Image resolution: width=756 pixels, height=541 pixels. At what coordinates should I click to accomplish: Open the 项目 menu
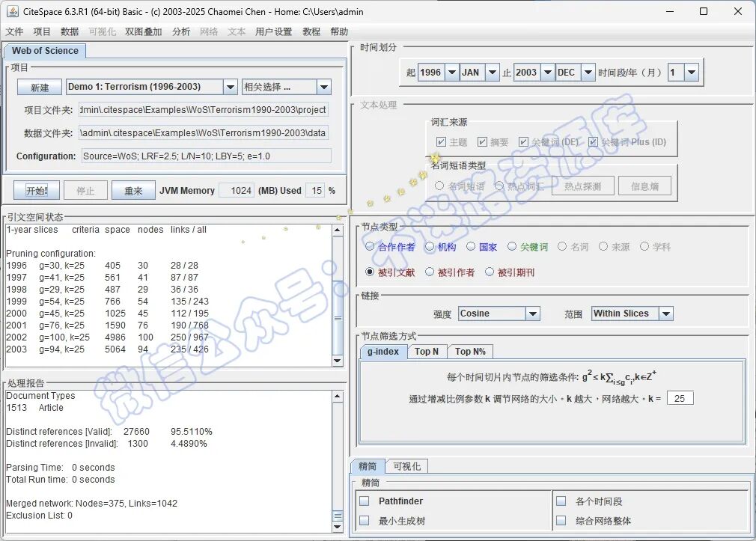tap(42, 31)
